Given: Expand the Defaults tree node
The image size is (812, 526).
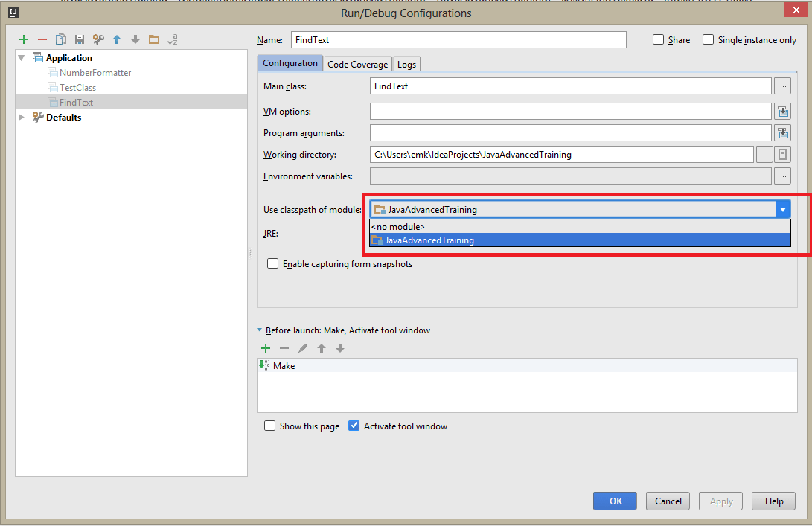Looking at the screenshot, I should [x=21, y=117].
